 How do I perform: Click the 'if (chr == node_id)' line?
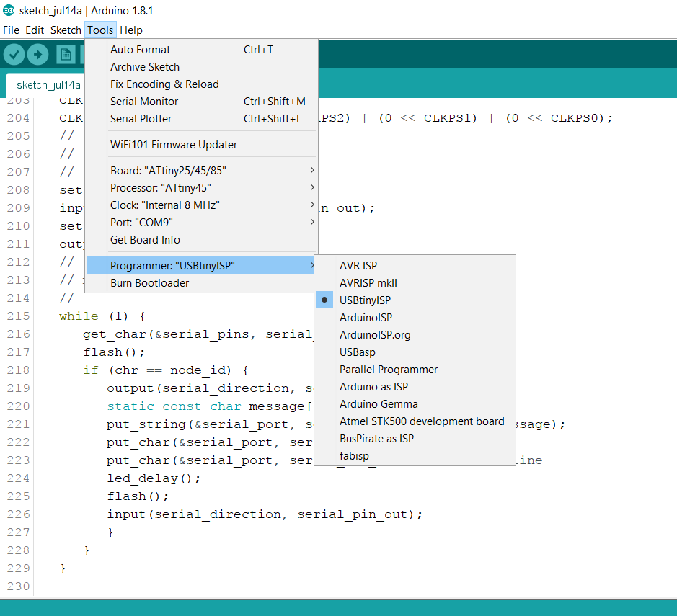[165, 370]
